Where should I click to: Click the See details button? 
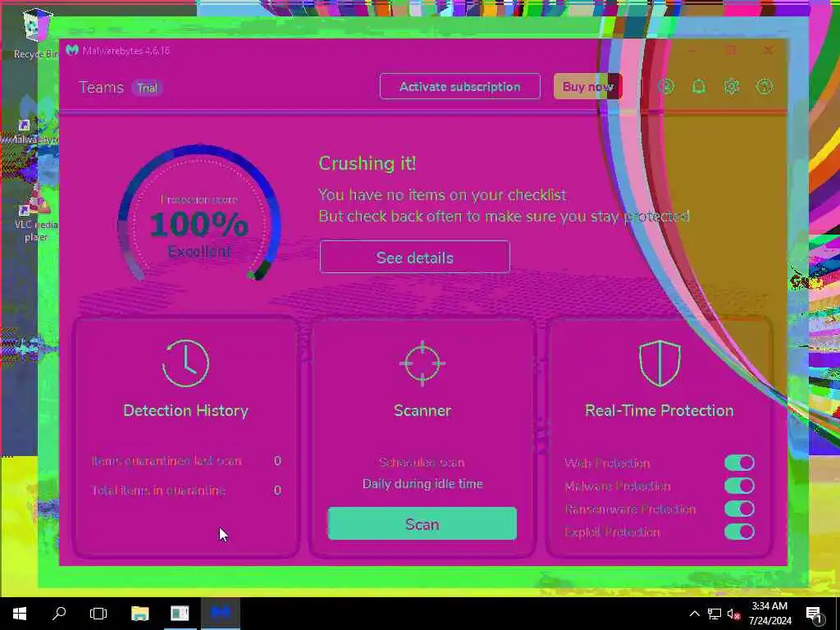[x=414, y=257]
